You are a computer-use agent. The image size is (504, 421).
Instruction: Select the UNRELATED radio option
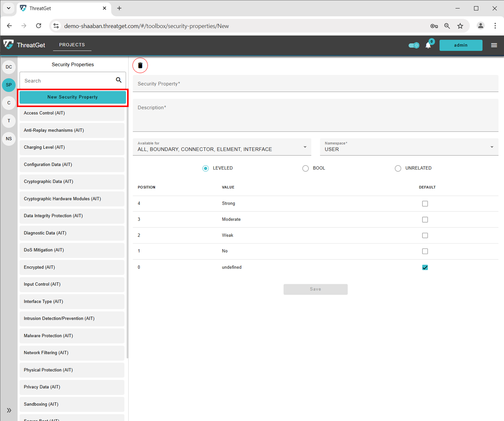(x=398, y=168)
